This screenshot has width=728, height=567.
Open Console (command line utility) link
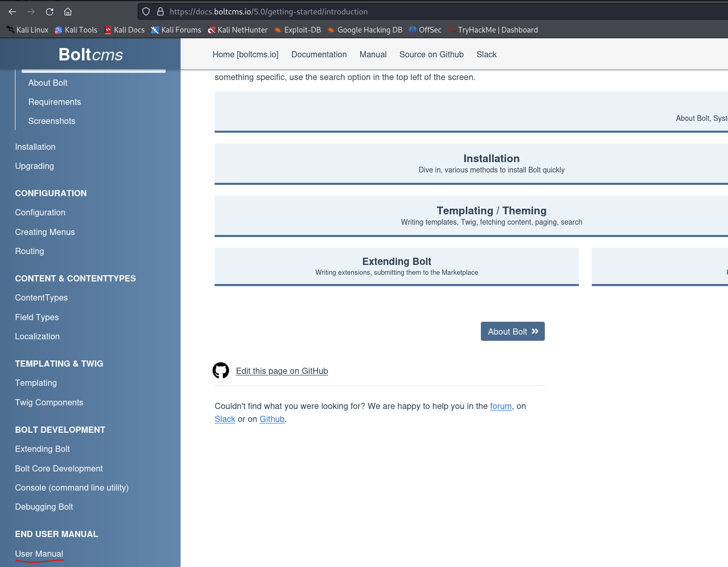[x=72, y=487]
